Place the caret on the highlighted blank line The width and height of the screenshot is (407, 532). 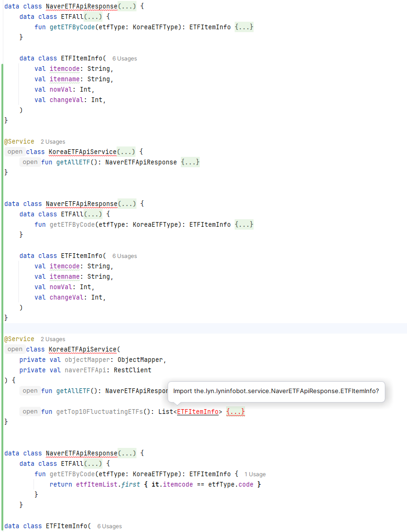click(x=189, y=328)
